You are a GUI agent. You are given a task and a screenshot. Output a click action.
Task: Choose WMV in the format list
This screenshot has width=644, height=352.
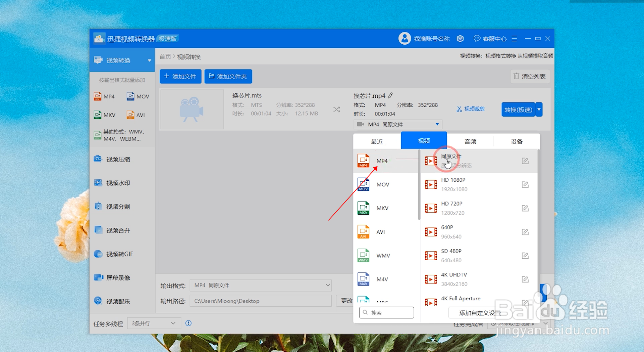tap(386, 256)
